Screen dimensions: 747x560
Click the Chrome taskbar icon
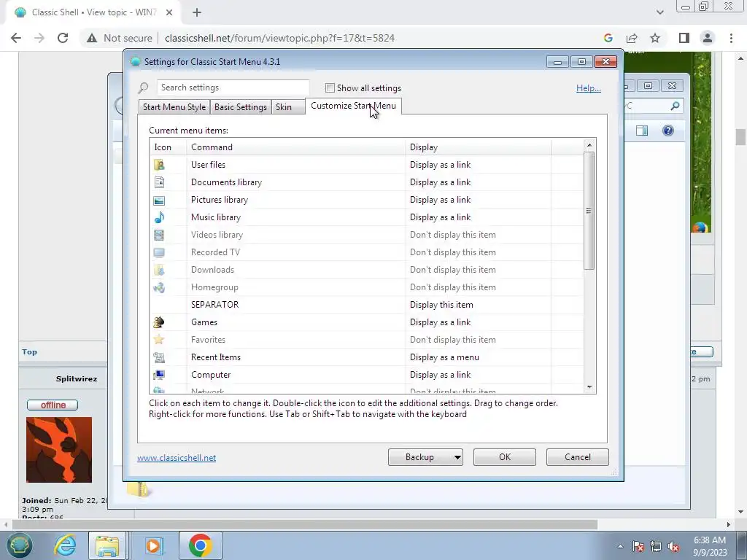[200, 545]
